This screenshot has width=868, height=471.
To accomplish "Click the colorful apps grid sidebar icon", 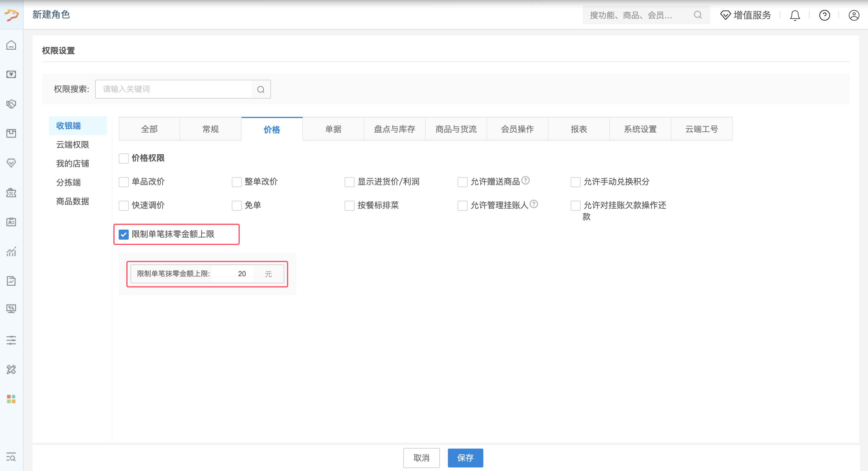I will [x=11, y=399].
